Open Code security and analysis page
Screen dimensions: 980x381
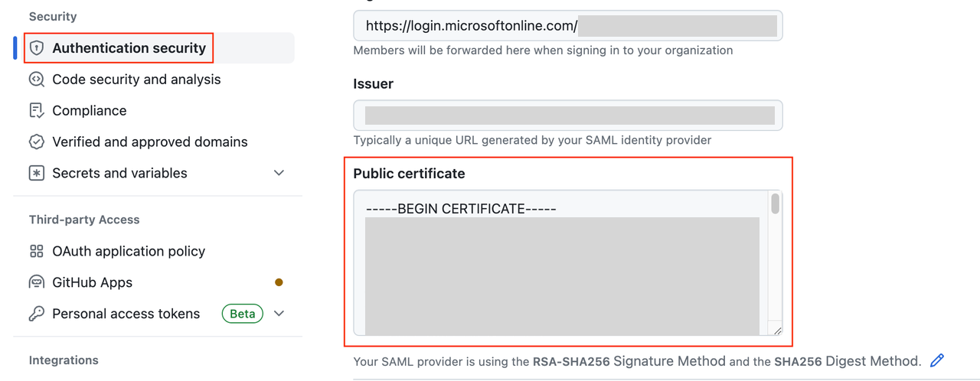[136, 80]
